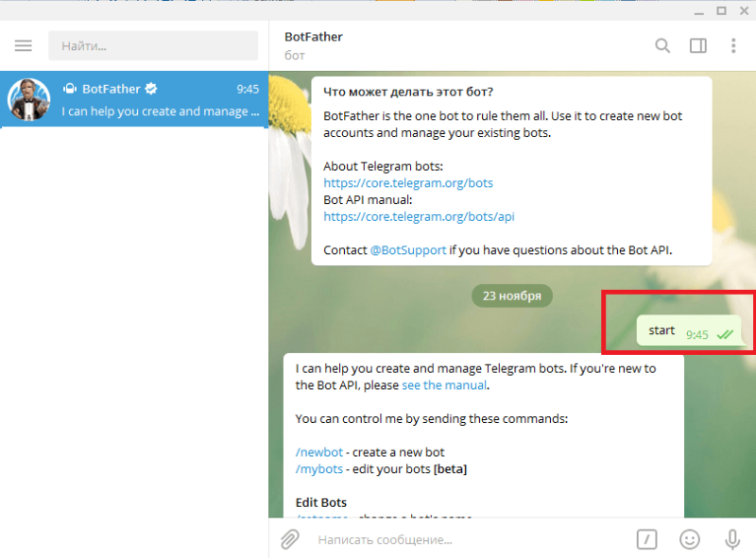Image resolution: width=756 pixels, height=558 pixels.
Task: Send the /mybots command link
Action: click(319, 469)
